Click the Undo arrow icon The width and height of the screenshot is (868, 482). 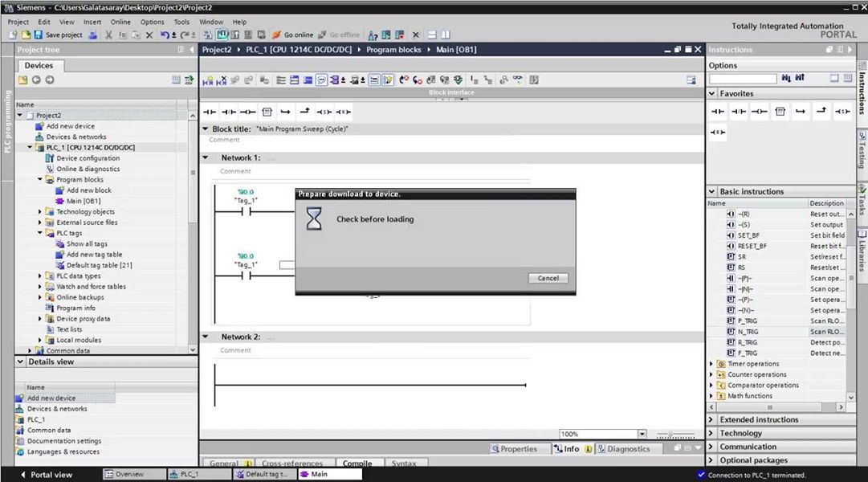tap(165, 35)
